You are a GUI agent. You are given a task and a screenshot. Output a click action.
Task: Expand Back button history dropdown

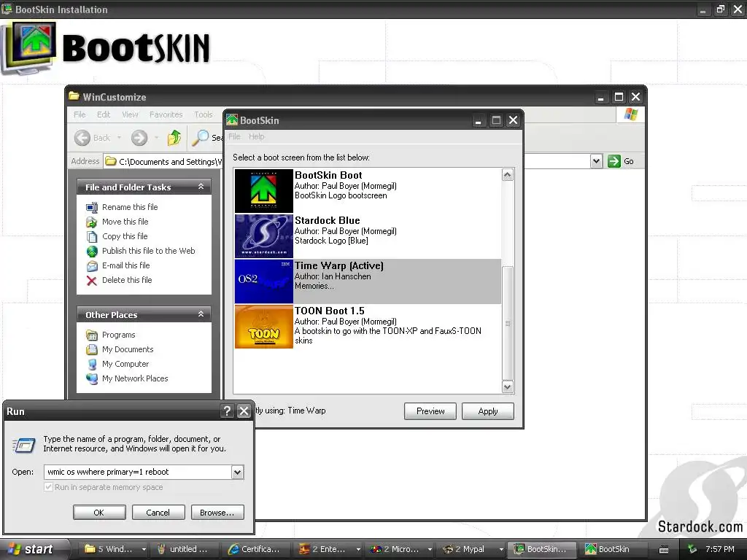119,138
